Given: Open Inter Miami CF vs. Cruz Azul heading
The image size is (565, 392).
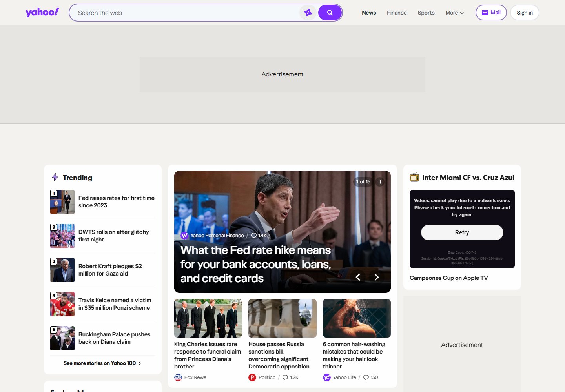Looking at the screenshot, I should coord(468,178).
